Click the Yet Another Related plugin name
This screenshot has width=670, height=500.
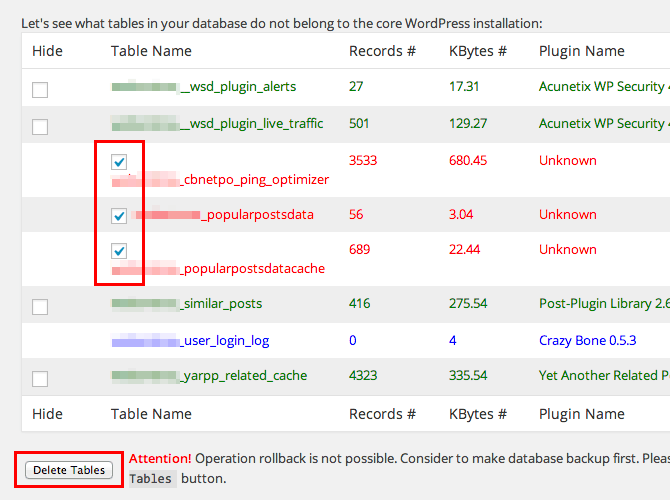[604, 376]
